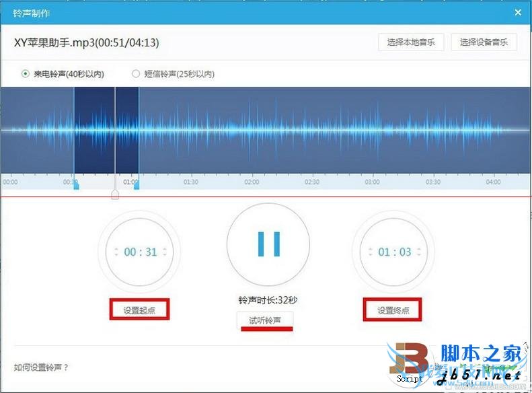Click the 00:31 start time value
Image resolution: width=532 pixels, height=393 pixels.
click(x=141, y=252)
